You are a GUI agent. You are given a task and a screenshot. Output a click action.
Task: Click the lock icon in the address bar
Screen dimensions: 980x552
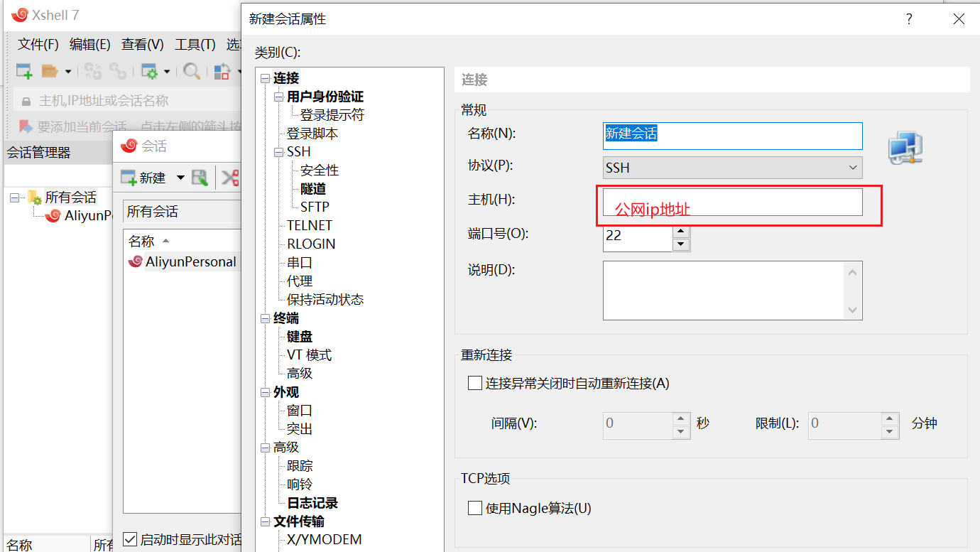pos(26,101)
